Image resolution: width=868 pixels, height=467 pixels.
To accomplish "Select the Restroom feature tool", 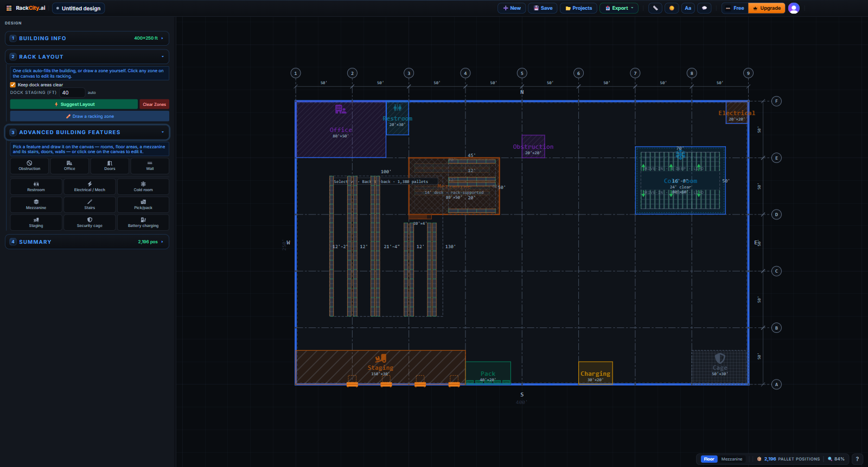I will pos(36,187).
